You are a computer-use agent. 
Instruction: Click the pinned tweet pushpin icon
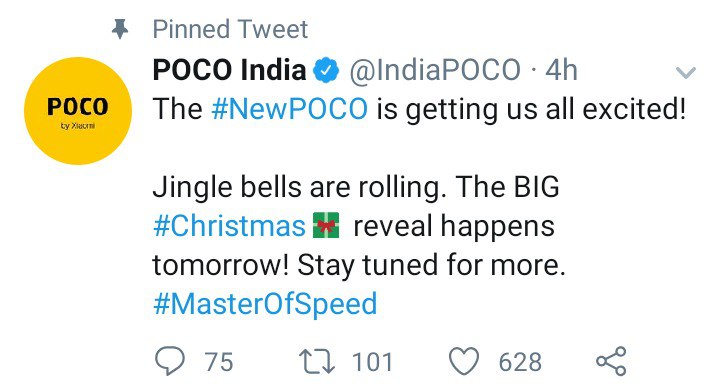click(120, 29)
